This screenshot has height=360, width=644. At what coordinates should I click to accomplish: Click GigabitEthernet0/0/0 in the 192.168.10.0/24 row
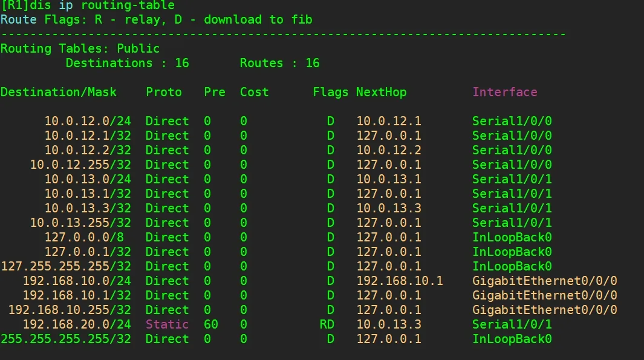pos(544,281)
